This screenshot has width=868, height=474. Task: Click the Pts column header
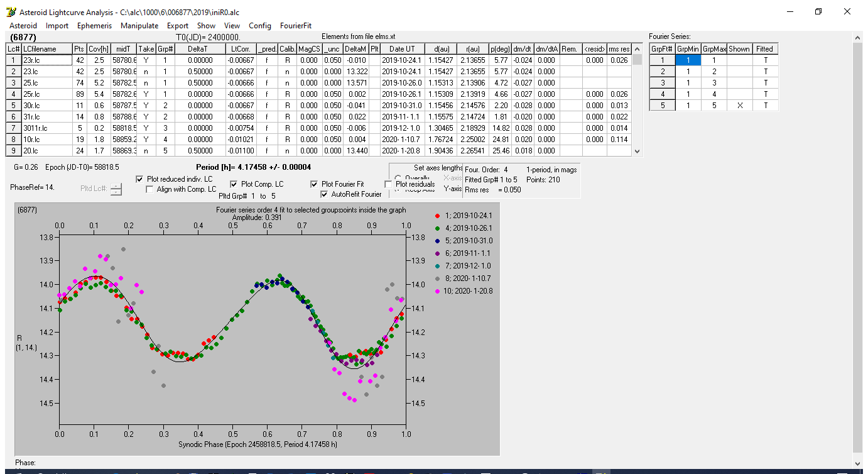[79, 49]
